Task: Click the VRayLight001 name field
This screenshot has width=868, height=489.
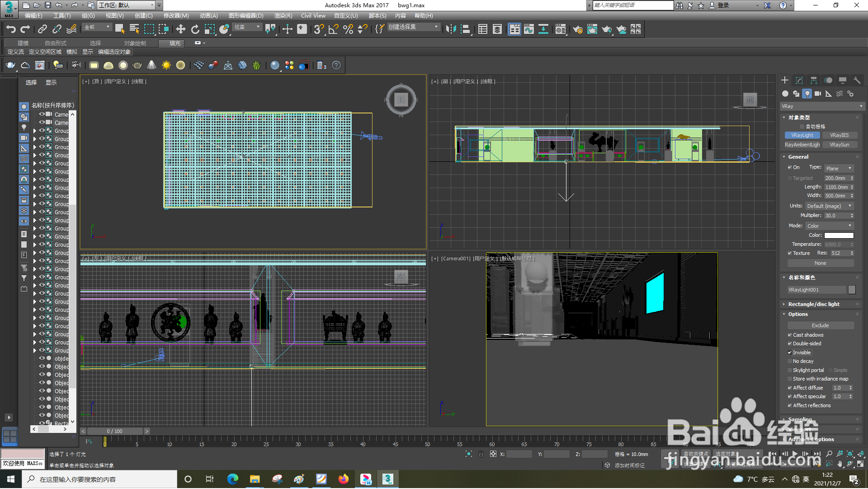Action: 816,290
